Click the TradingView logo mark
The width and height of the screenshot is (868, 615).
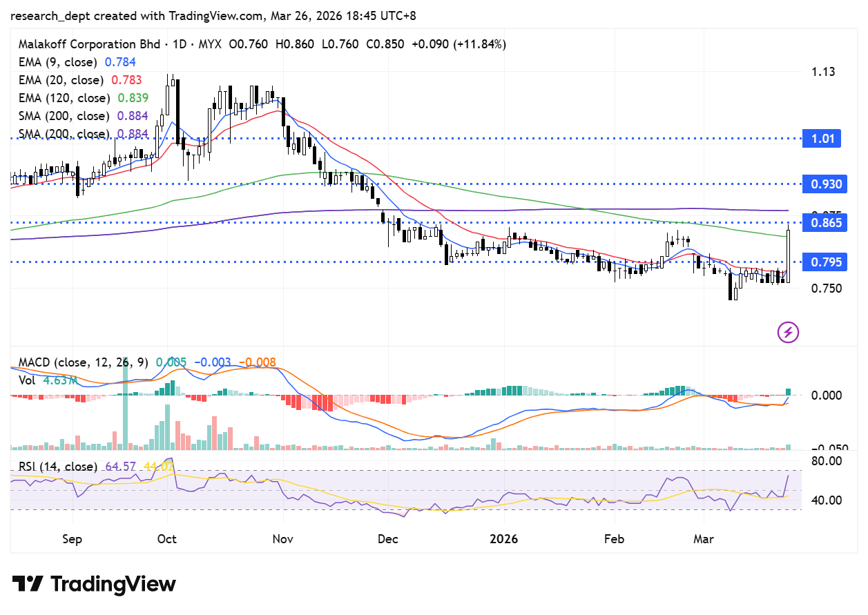[x=28, y=585]
